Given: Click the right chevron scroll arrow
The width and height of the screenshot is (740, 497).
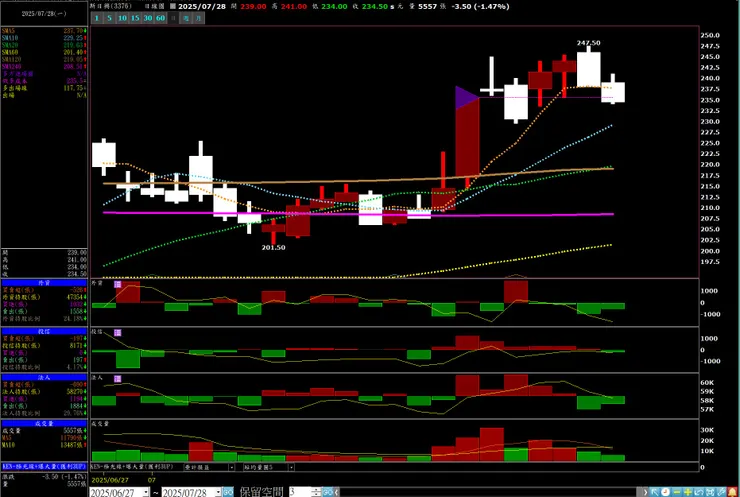Looking at the screenshot, I should (645, 492).
